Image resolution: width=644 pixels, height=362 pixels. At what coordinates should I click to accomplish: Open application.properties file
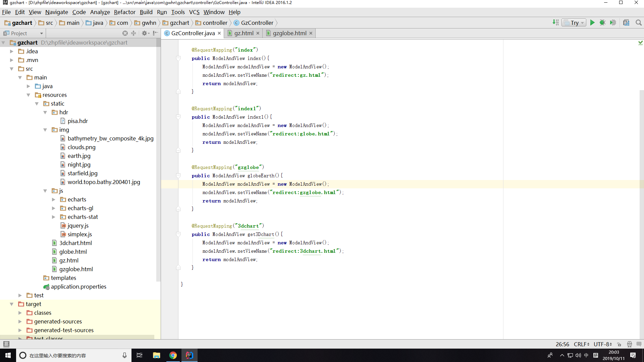click(x=78, y=287)
